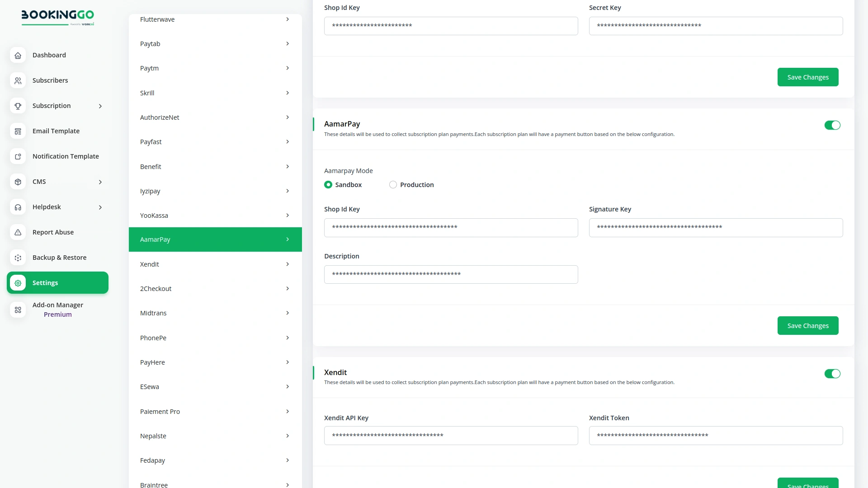Open the Email Template section icon
The height and width of the screenshot is (488, 868).
tap(18, 131)
